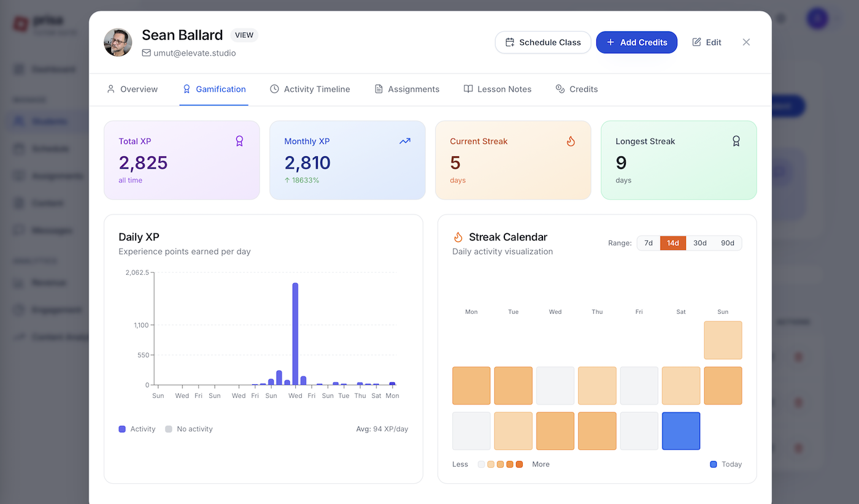Viewport: 859px width, 504px height.
Task: Click Sean Ballard's profile photo
Action: click(117, 42)
